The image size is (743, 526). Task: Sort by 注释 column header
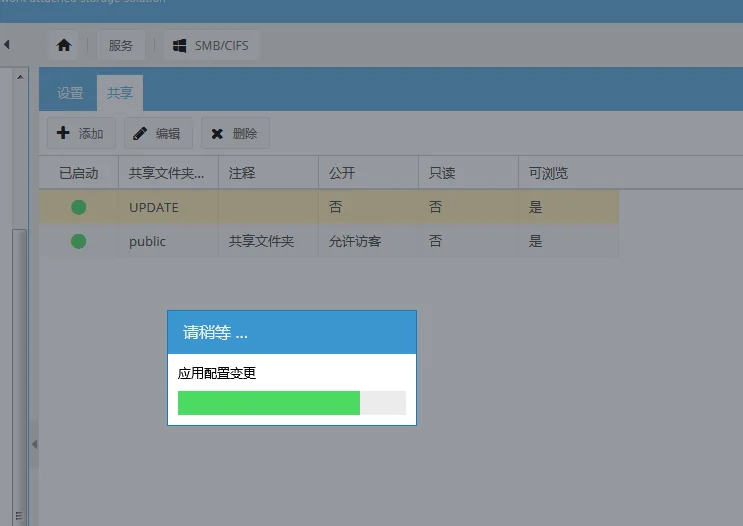click(268, 173)
